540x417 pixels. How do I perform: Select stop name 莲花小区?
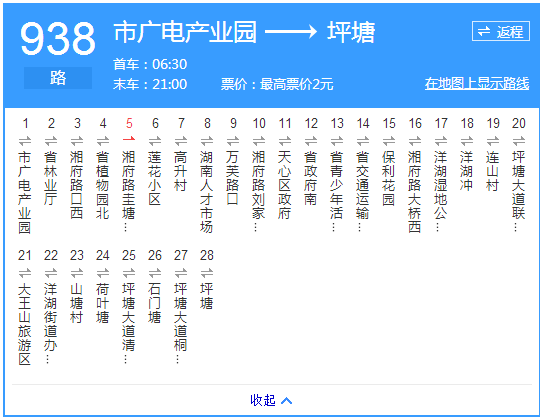(155, 178)
